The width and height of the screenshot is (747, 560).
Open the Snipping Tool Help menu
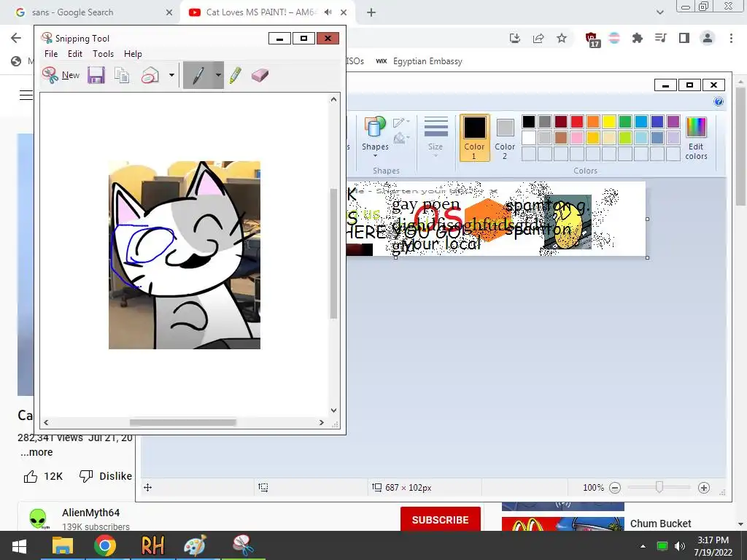[133, 54]
